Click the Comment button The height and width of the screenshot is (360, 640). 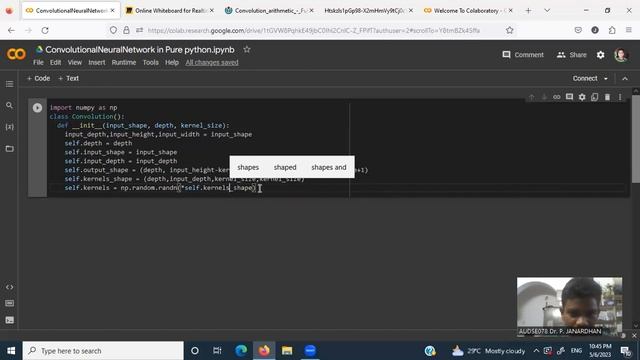click(523, 55)
